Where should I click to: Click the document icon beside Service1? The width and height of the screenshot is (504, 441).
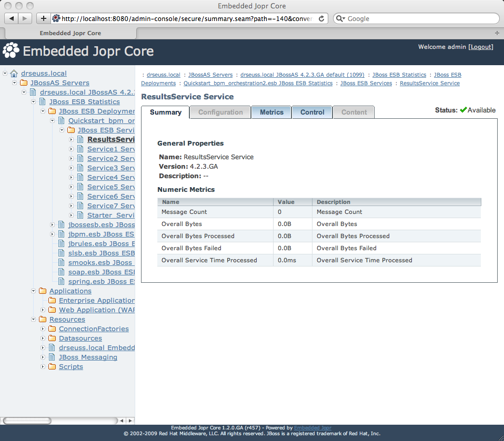click(80, 149)
